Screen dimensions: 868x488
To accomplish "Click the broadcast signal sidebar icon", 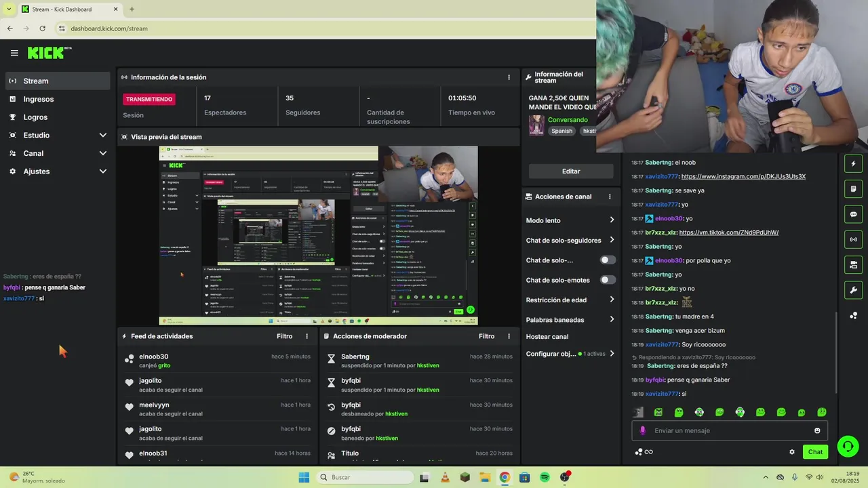I will click(x=853, y=239).
